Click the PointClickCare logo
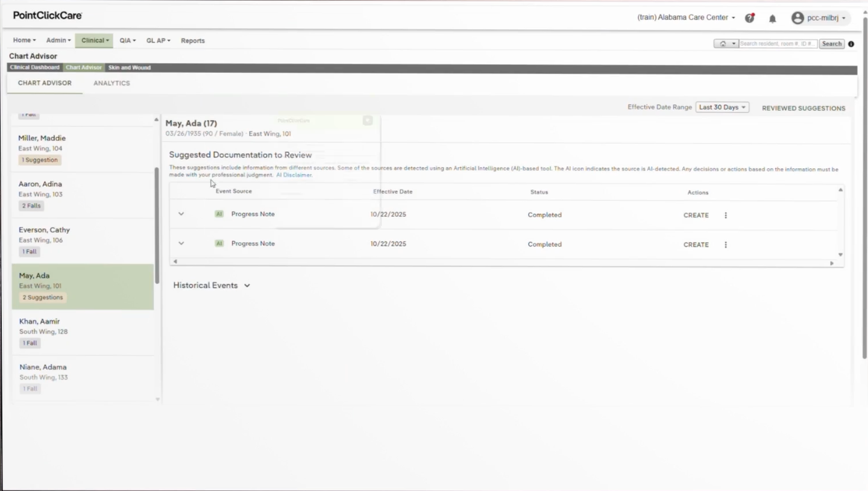 [x=48, y=16]
